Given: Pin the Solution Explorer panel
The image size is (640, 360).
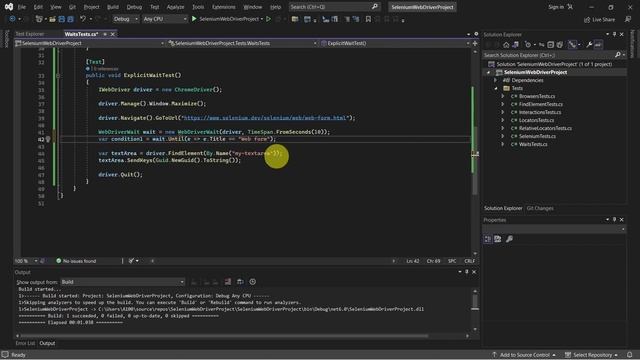Looking at the screenshot, I should tap(614, 34).
